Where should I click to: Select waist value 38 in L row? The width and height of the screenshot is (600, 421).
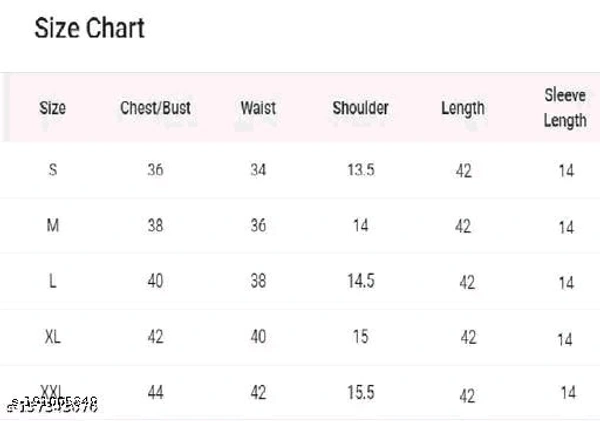(x=258, y=281)
